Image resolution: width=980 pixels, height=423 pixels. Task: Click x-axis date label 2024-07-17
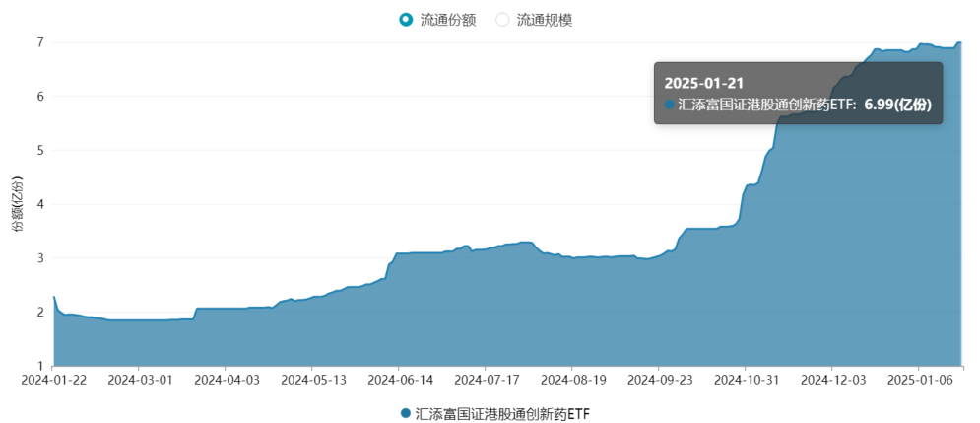click(485, 380)
